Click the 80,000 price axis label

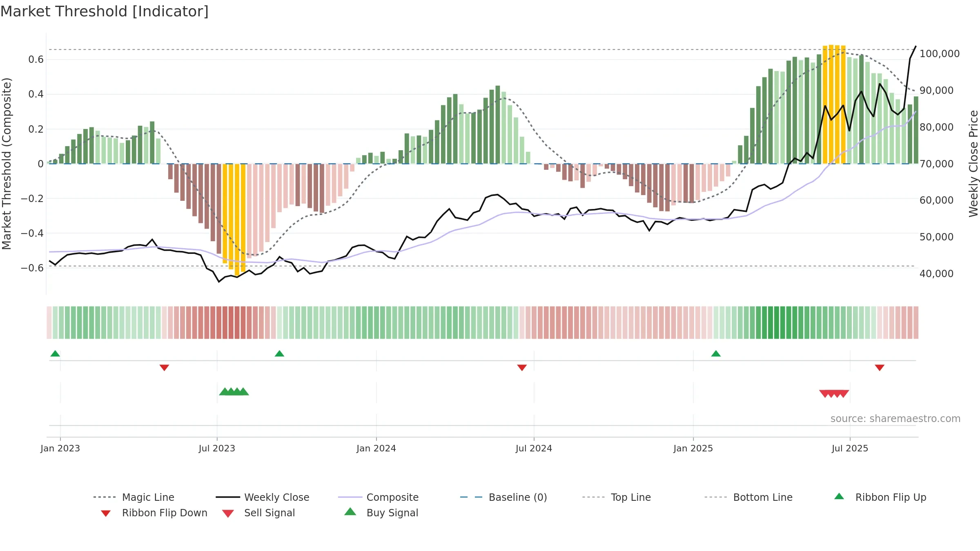[x=936, y=127]
